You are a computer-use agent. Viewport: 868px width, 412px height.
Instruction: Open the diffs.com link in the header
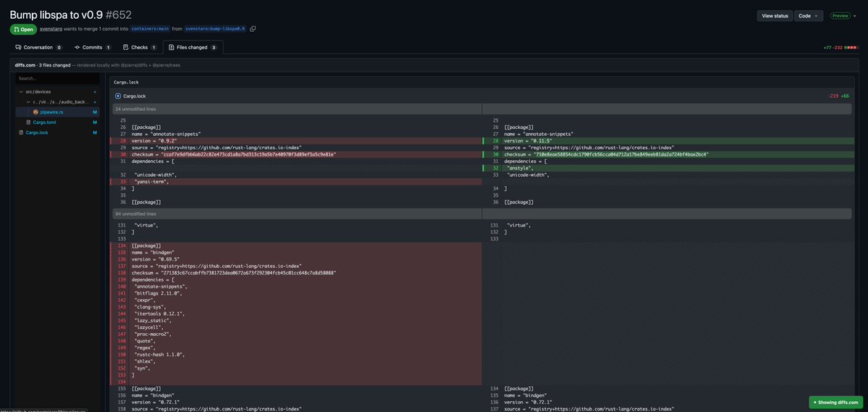tap(25, 65)
